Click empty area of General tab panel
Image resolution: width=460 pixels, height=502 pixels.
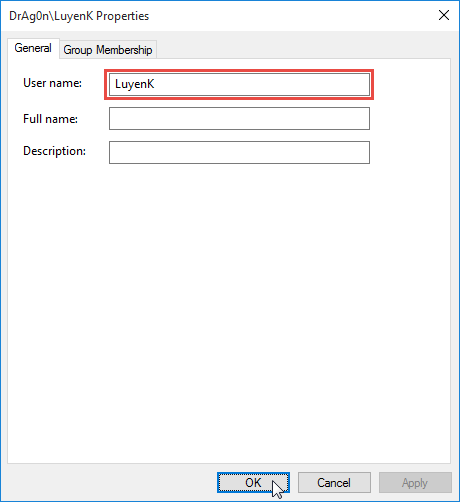point(229,300)
